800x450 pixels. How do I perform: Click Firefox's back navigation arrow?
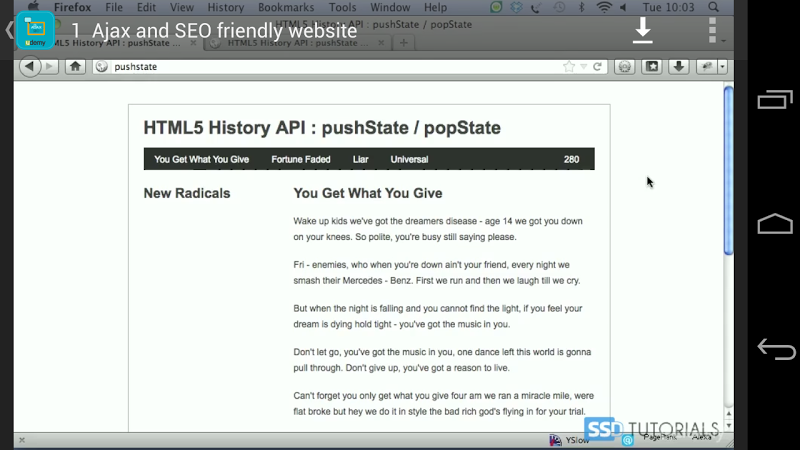(30, 66)
